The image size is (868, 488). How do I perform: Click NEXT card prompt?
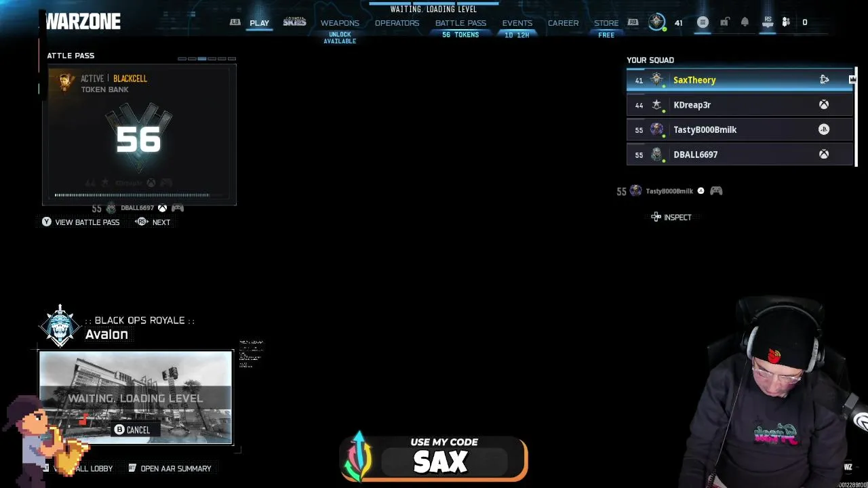[x=153, y=222]
